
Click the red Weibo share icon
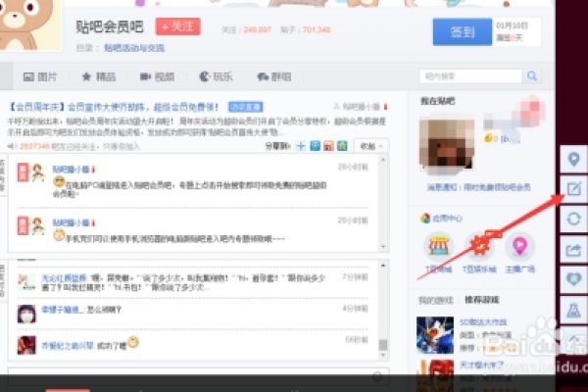point(328,146)
